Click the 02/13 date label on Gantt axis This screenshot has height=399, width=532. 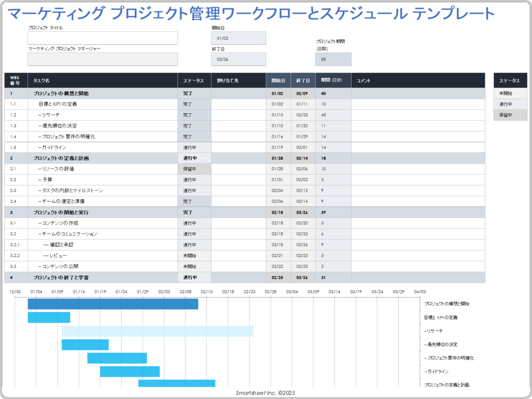tap(207, 292)
